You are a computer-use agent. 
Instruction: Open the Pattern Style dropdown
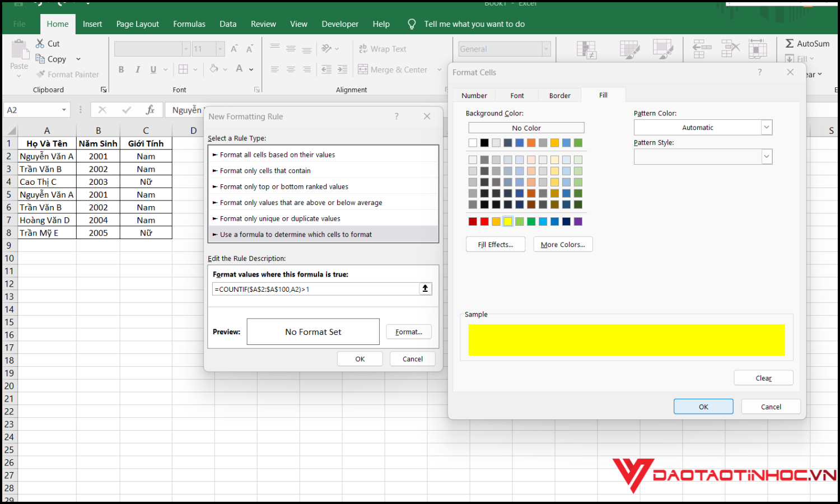(766, 157)
